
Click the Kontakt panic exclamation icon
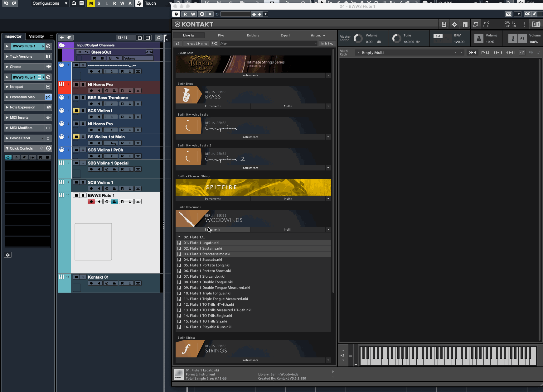(x=524, y=24)
